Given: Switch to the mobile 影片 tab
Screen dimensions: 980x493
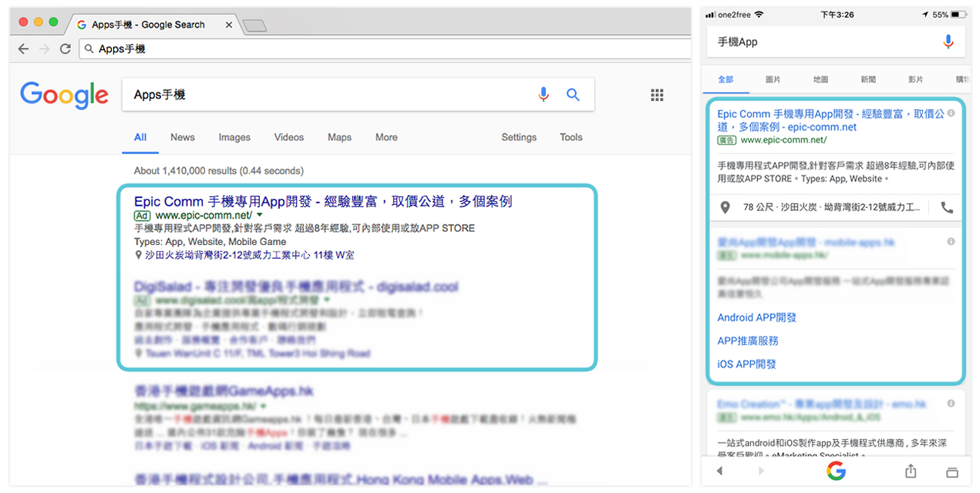Looking at the screenshot, I should point(916,79).
